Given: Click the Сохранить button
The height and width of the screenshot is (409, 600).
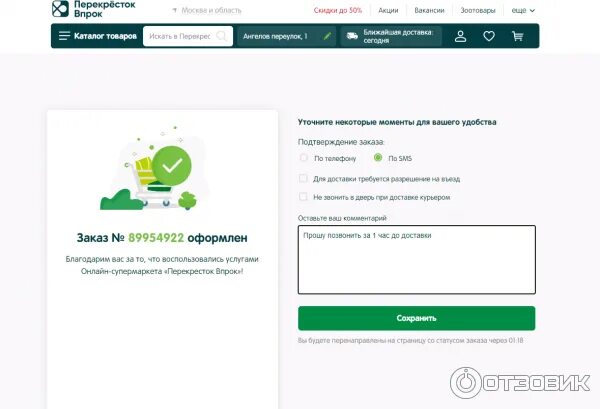Looking at the screenshot, I should [x=417, y=318].
